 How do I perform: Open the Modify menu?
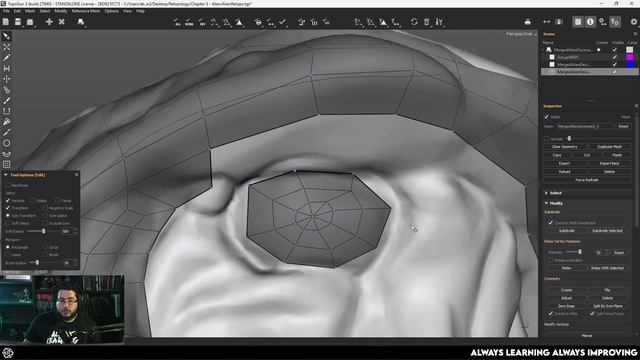pyautogui.click(x=61, y=11)
